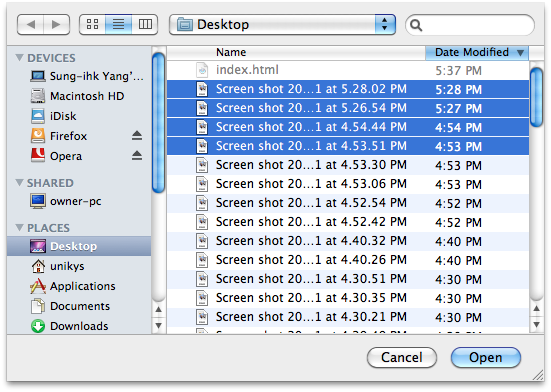
Task: Select Screen shot at 4.40.32 PM
Action: click(348, 241)
